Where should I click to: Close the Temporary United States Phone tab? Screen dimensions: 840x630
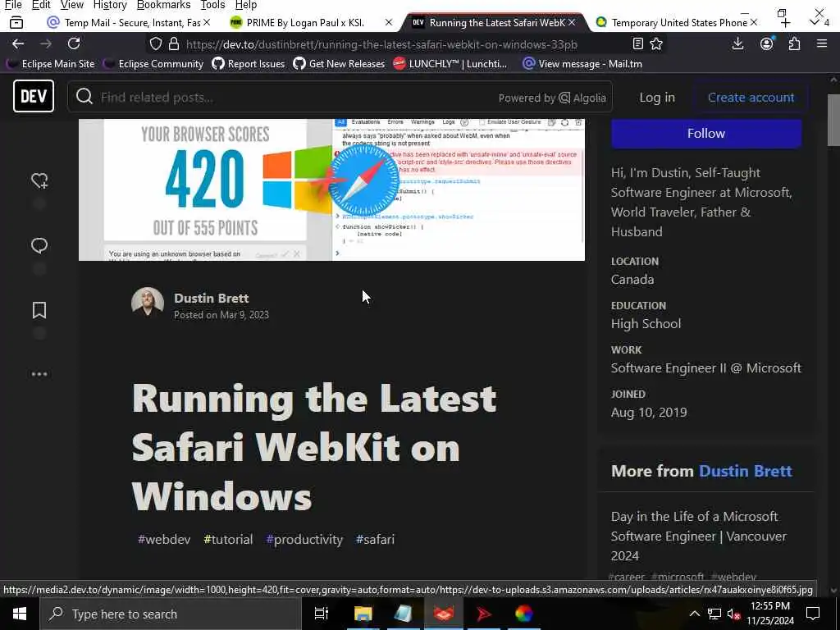pos(754,22)
